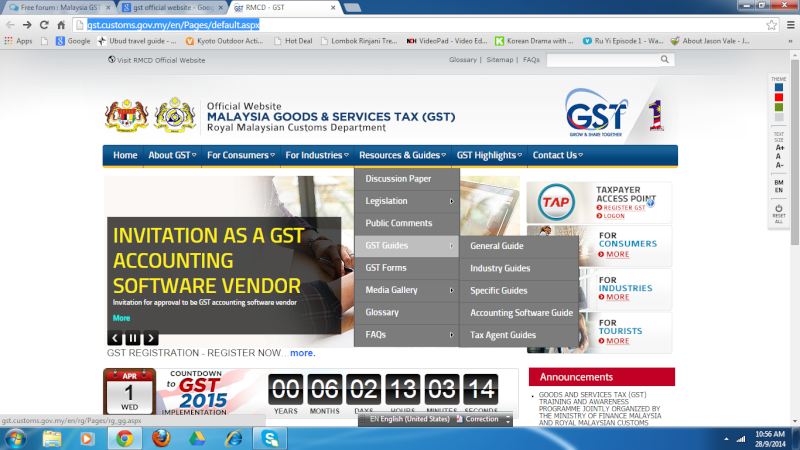Select the blue theme swatch

point(779,87)
